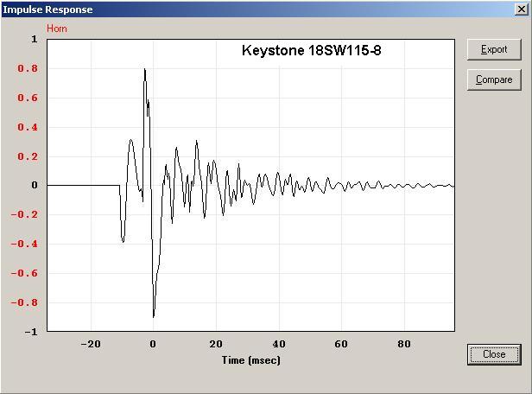
Task: Open the Compare function
Action: click(494, 79)
